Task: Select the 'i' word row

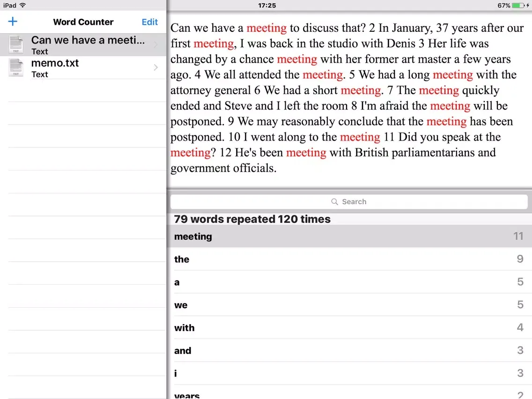Action: coord(349,373)
